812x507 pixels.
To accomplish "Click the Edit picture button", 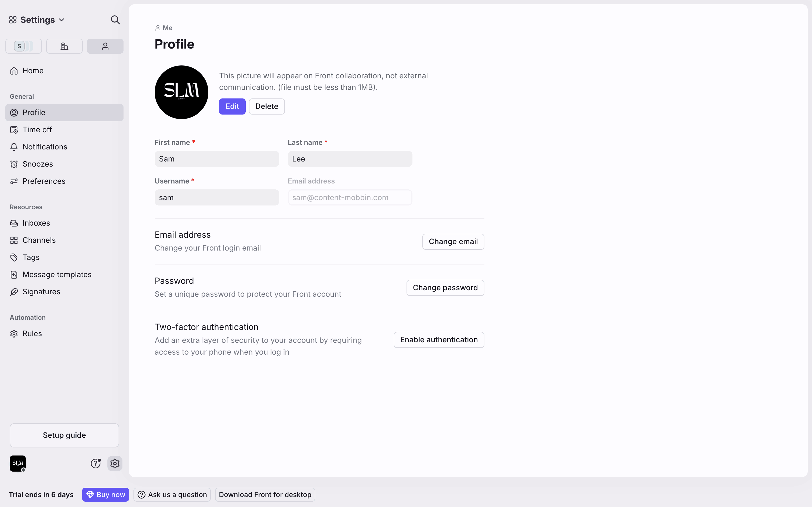I will pyautogui.click(x=232, y=106).
